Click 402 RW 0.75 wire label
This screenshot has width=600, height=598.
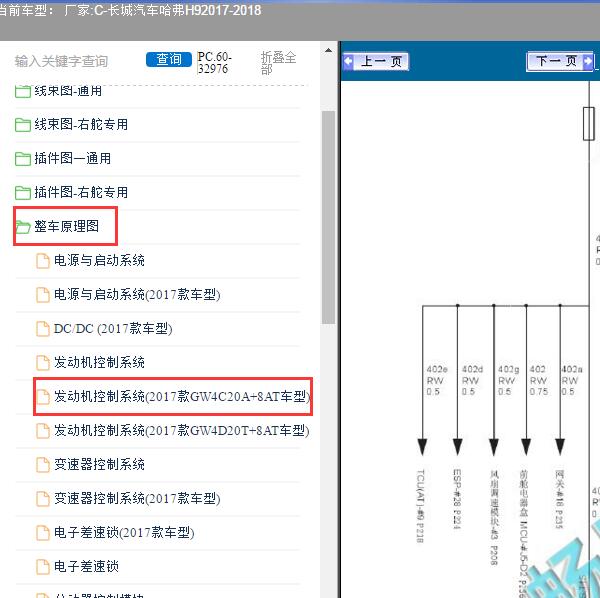click(x=538, y=381)
